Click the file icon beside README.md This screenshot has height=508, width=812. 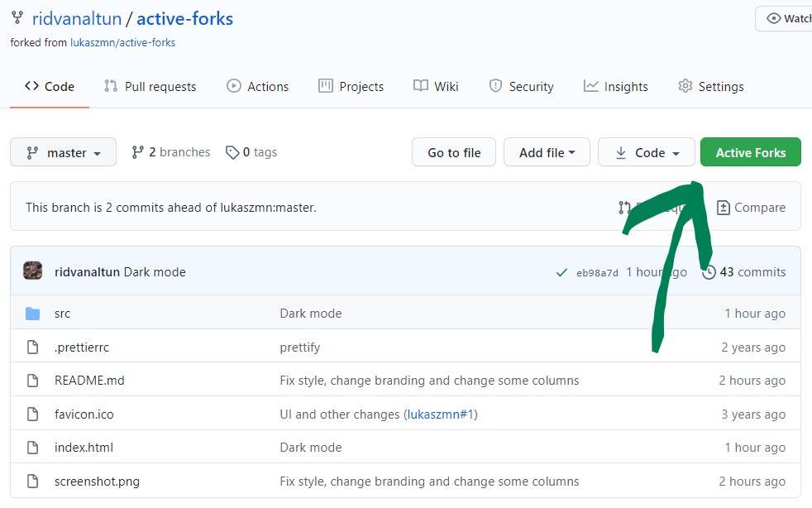[32, 381]
